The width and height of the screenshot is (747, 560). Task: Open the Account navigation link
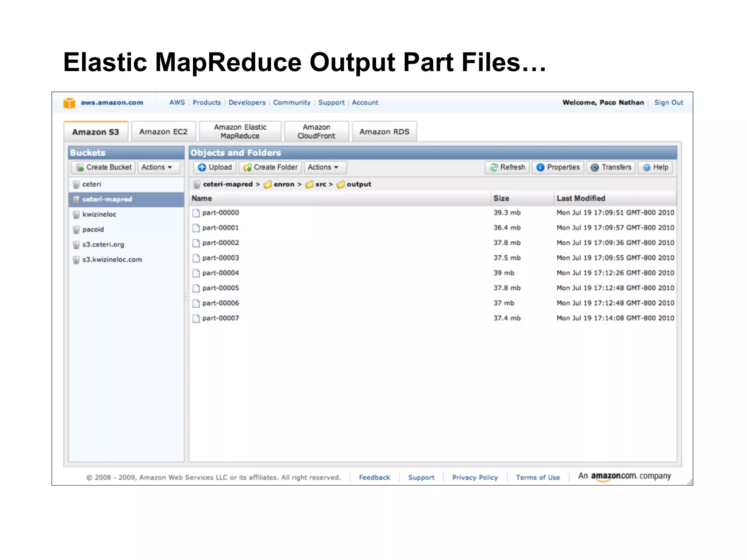365,103
